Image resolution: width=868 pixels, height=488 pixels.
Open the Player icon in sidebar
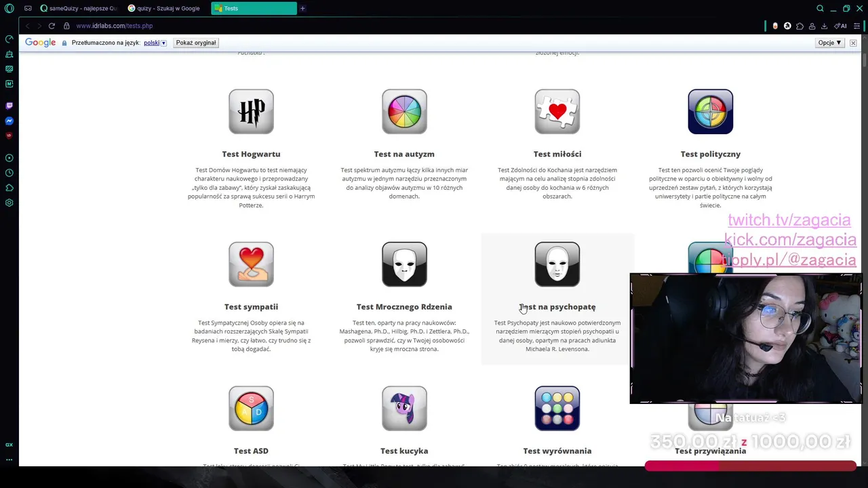[x=9, y=158]
